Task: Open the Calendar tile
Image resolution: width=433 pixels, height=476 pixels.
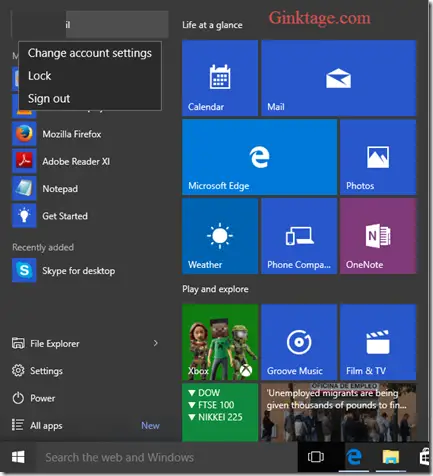Action: pyautogui.click(x=220, y=78)
